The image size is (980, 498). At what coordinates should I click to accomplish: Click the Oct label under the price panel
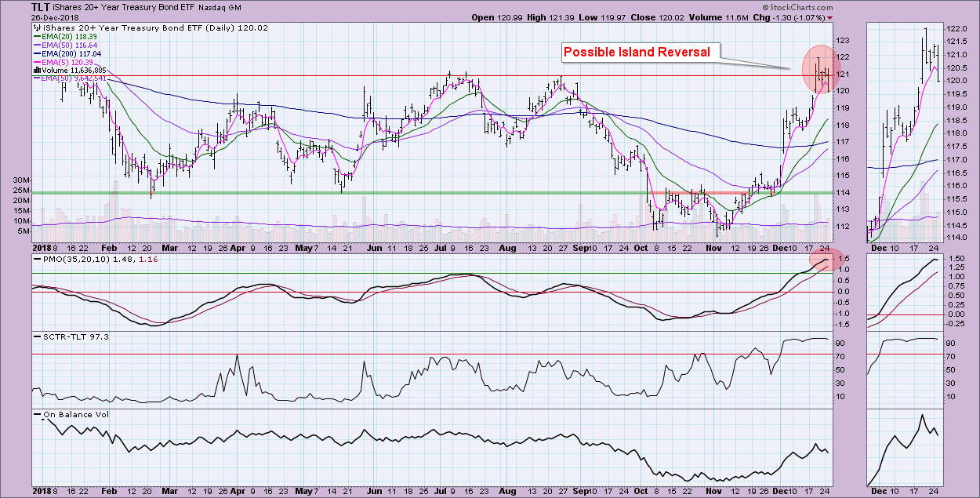(x=639, y=249)
